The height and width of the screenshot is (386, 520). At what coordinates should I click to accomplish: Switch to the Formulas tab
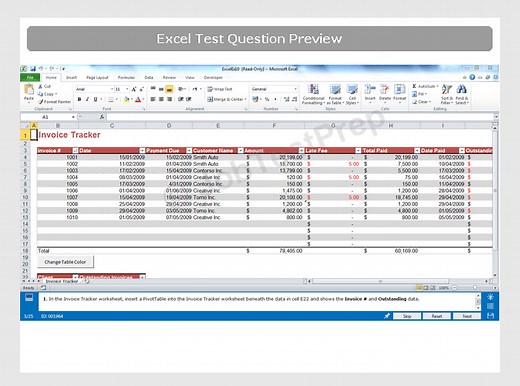126,77
